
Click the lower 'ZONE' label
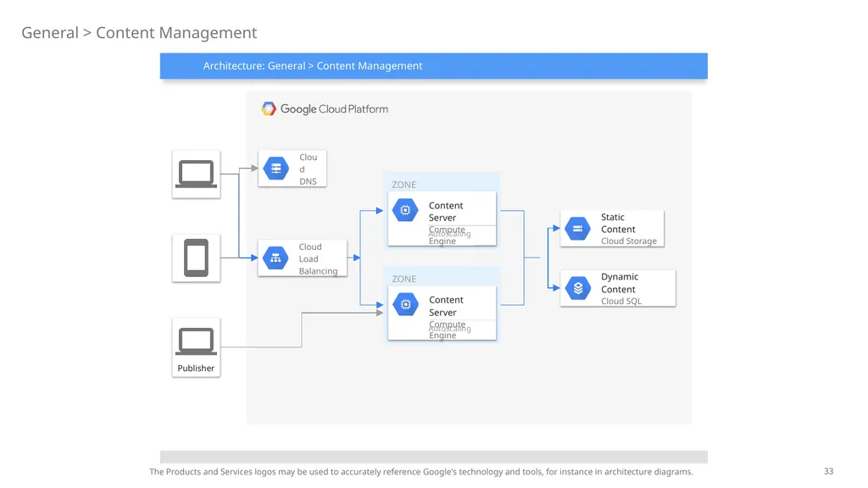click(403, 279)
